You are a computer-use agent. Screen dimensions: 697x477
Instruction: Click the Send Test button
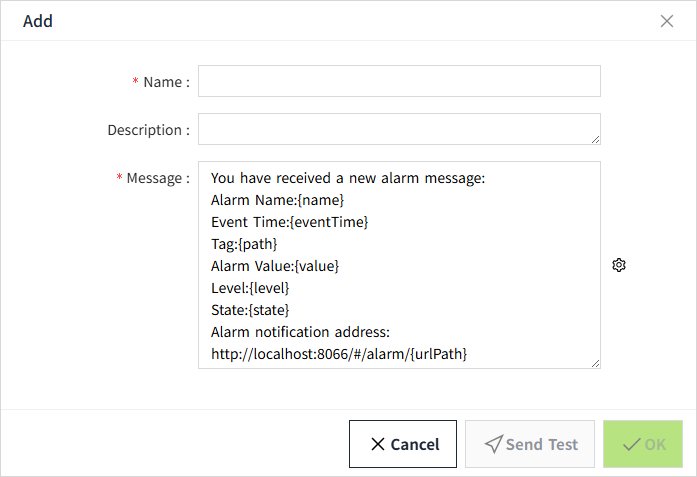click(x=530, y=444)
